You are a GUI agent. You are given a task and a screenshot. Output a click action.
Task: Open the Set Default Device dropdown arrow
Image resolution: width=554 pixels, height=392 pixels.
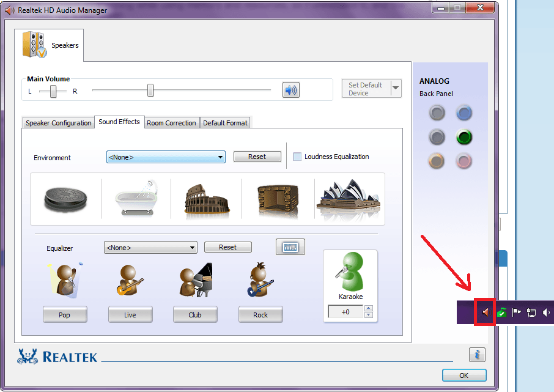click(x=396, y=88)
